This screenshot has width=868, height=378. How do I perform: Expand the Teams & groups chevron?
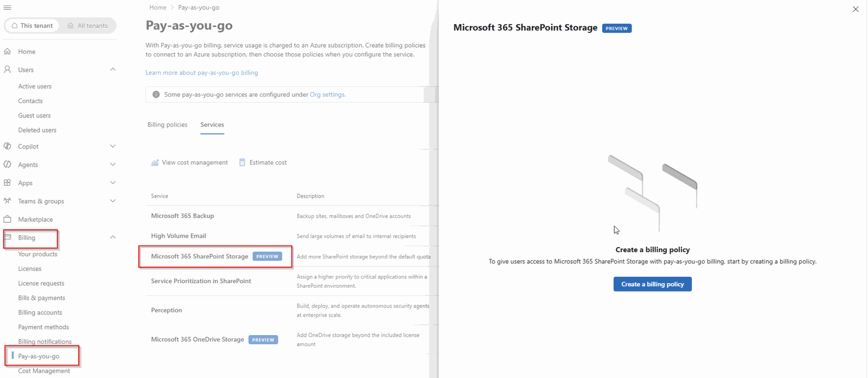(113, 201)
